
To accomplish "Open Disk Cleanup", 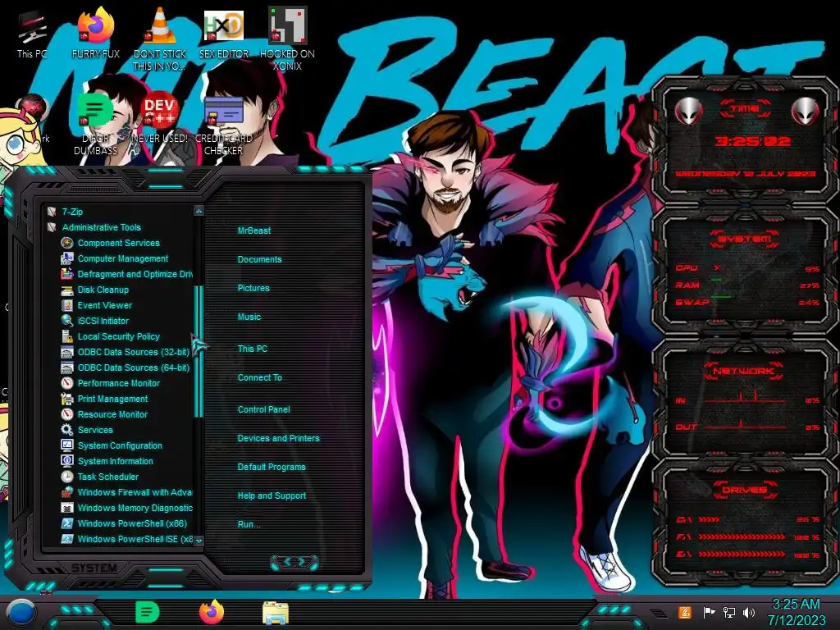I will [103, 290].
